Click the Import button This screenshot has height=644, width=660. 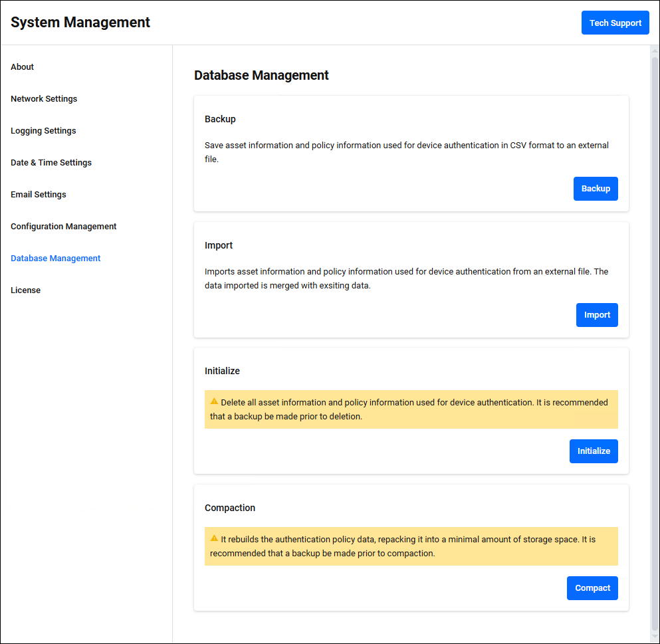click(596, 315)
